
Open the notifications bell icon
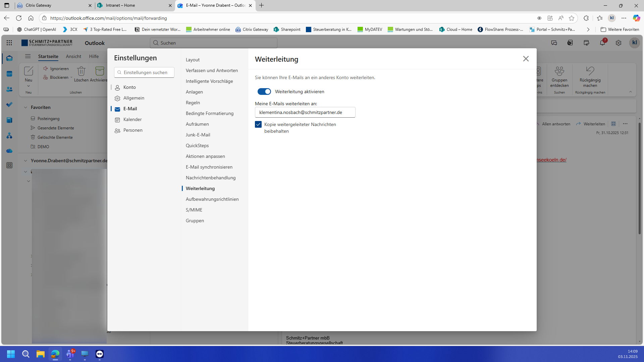point(602,43)
